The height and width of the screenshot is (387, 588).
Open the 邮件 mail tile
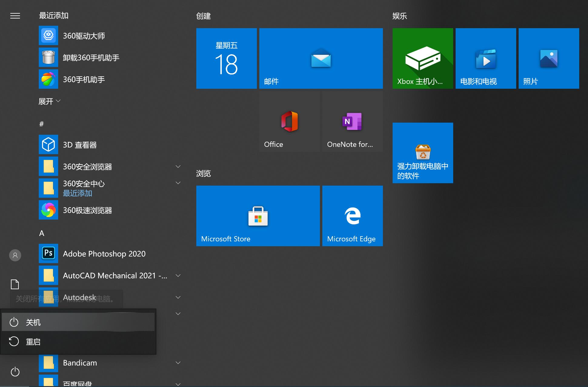321,58
